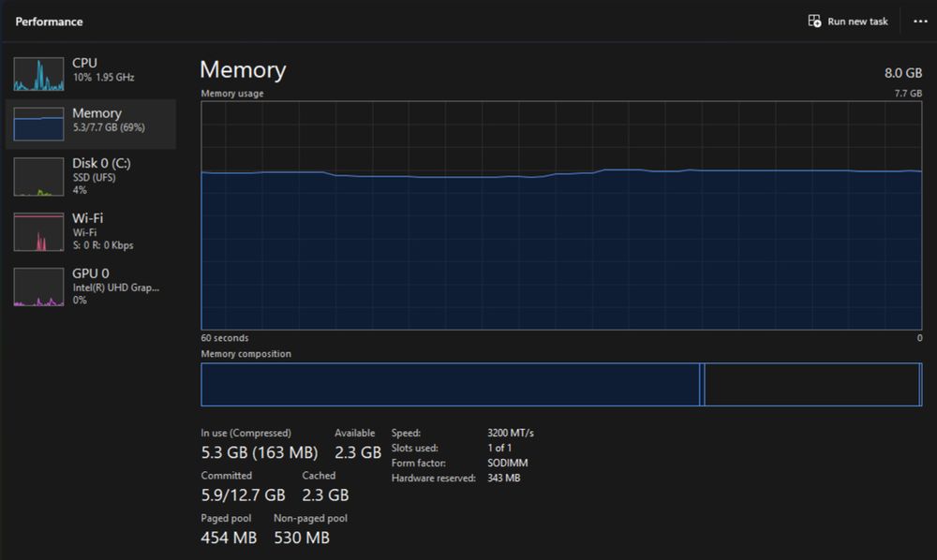937x560 pixels.
Task: Click the 2.3 GB available value
Action: pyautogui.click(x=357, y=452)
